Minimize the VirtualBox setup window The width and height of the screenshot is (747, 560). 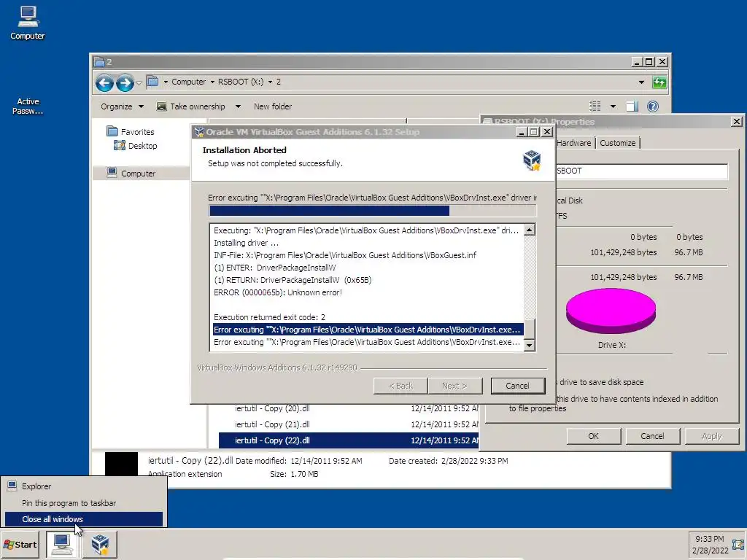521,132
